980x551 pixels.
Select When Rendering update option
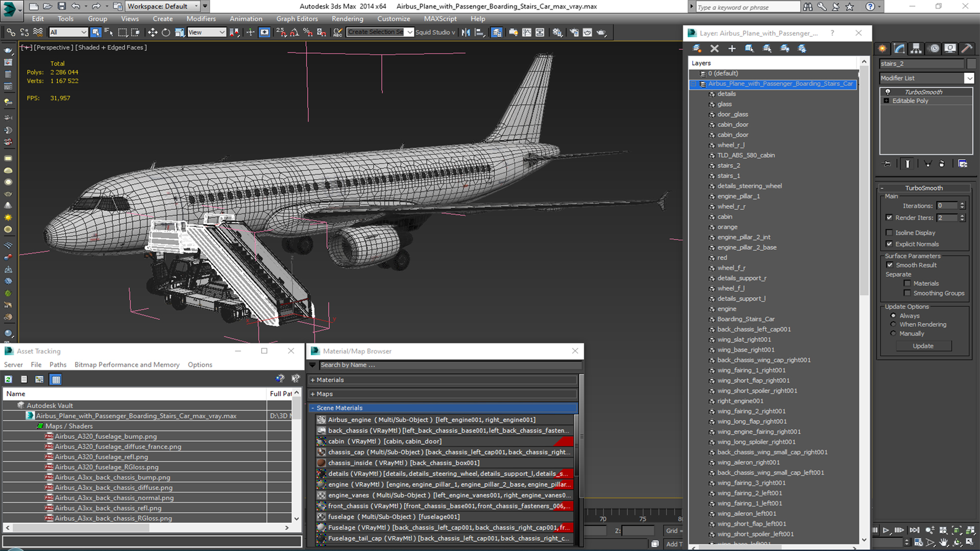(x=893, y=324)
